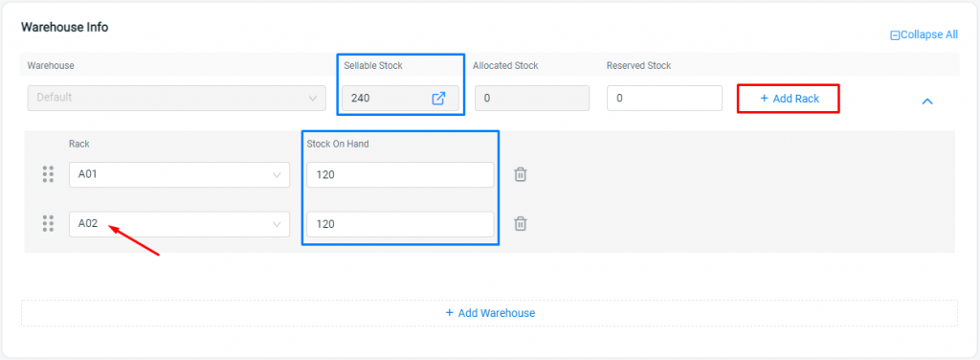This screenshot has height=360, width=980.
Task: Click the Stock On Hand field for A02
Action: (x=400, y=224)
